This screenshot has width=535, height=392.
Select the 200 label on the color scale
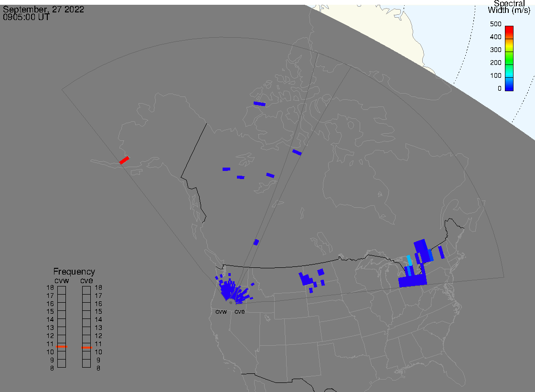pyautogui.click(x=495, y=63)
